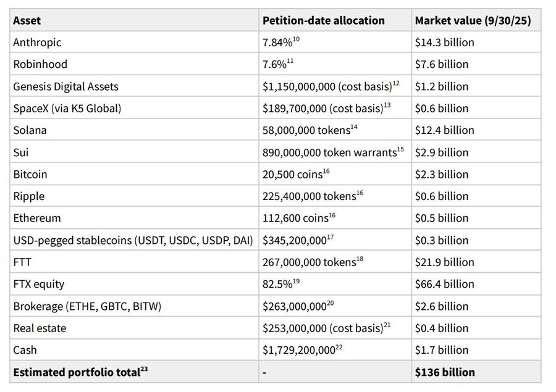Click the Asset column header
Image resolution: width=556 pixels, height=392 pixels.
coord(27,20)
